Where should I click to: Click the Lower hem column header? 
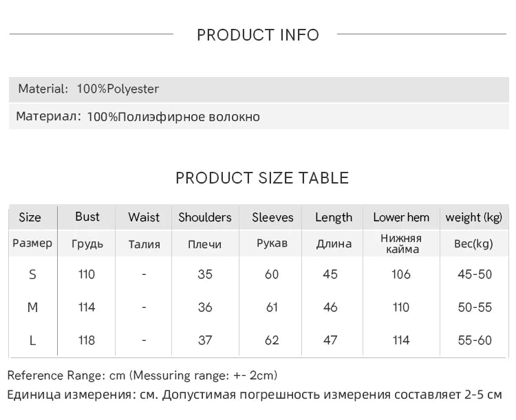[x=401, y=217]
